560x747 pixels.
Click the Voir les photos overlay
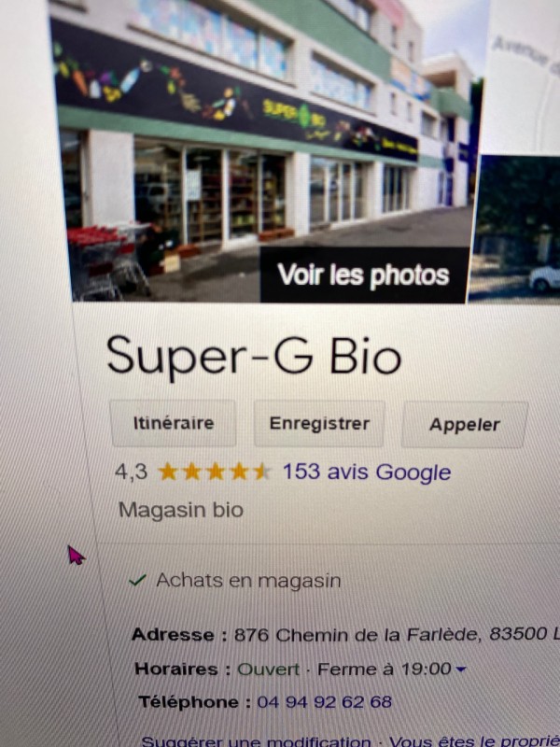[x=364, y=275]
